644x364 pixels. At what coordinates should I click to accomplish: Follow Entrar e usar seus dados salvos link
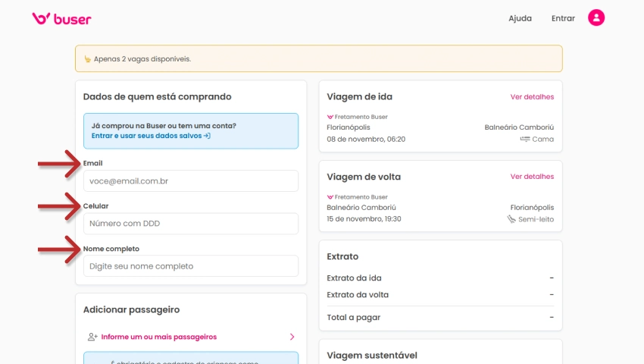click(x=151, y=136)
